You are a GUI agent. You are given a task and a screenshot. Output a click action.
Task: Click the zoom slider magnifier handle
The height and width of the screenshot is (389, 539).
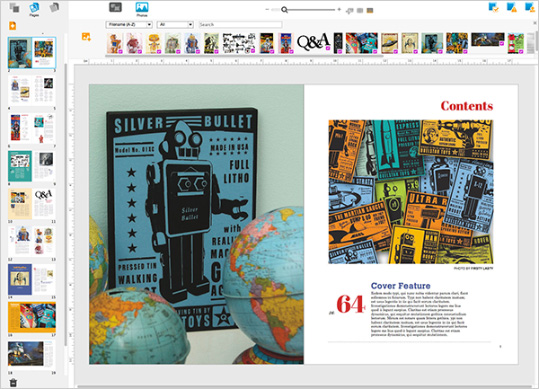pyautogui.click(x=284, y=10)
